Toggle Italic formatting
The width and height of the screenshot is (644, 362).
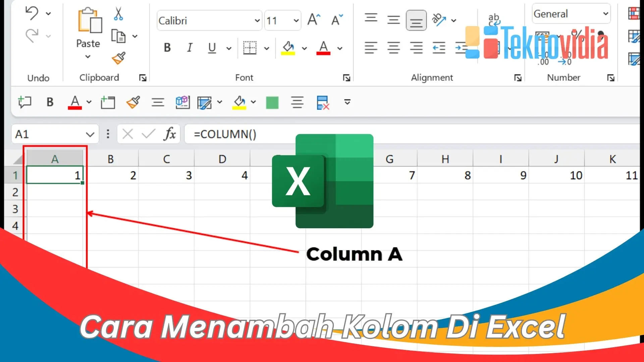(x=190, y=48)
